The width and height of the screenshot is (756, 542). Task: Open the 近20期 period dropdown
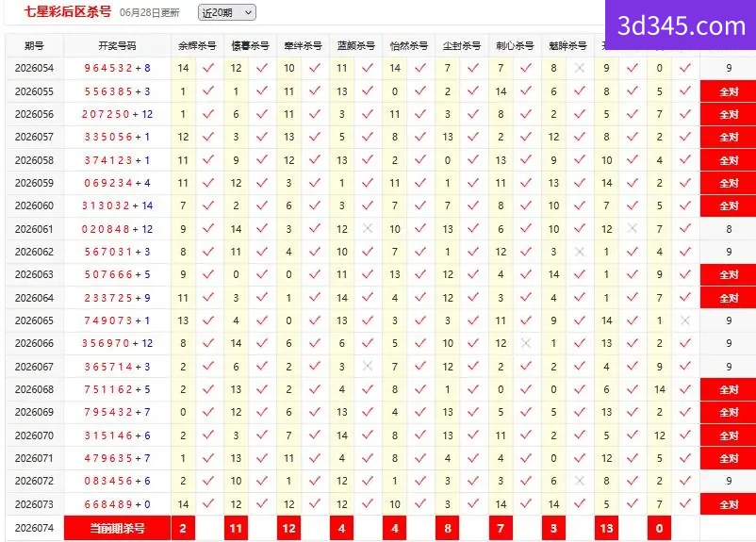pos(226,12)
